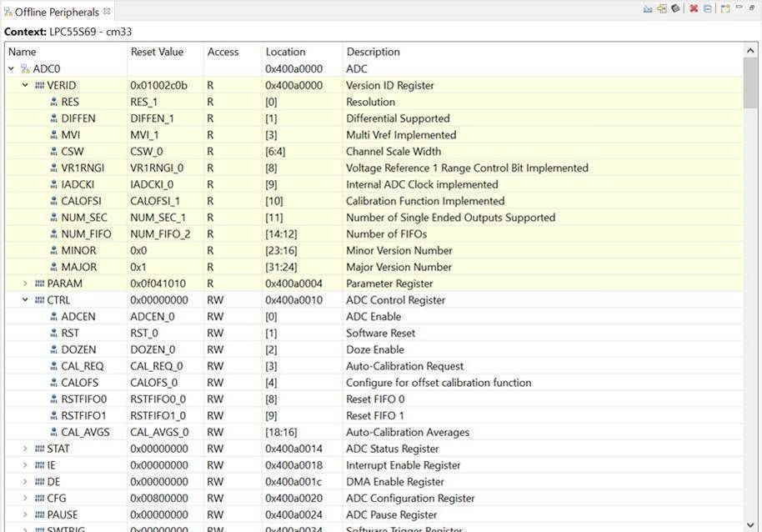Viewport: 762px width, 532px height.
Task: Click the vertical scrollbar up arrow
Action: [751, 51]
